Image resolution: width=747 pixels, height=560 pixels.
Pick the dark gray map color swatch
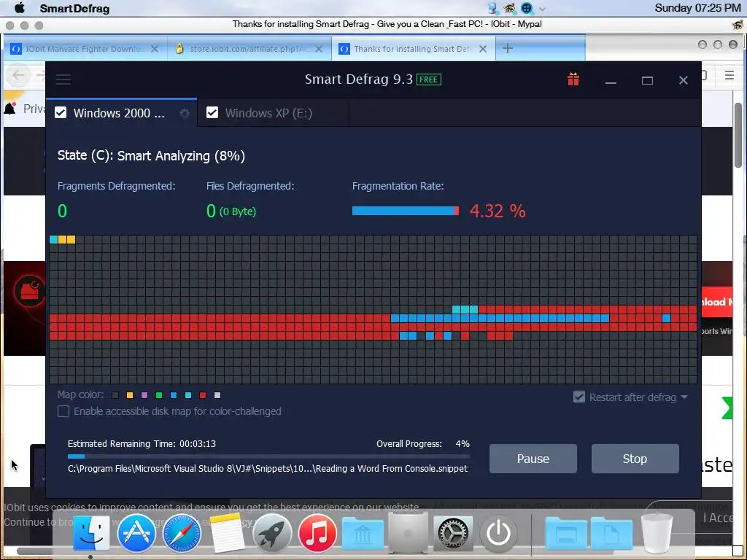point(115,395)
